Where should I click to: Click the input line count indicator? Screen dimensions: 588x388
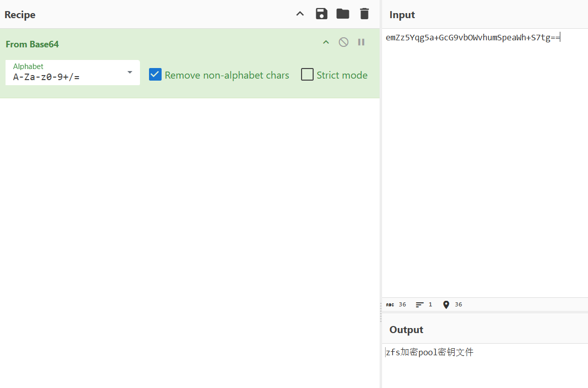(424, 305)
